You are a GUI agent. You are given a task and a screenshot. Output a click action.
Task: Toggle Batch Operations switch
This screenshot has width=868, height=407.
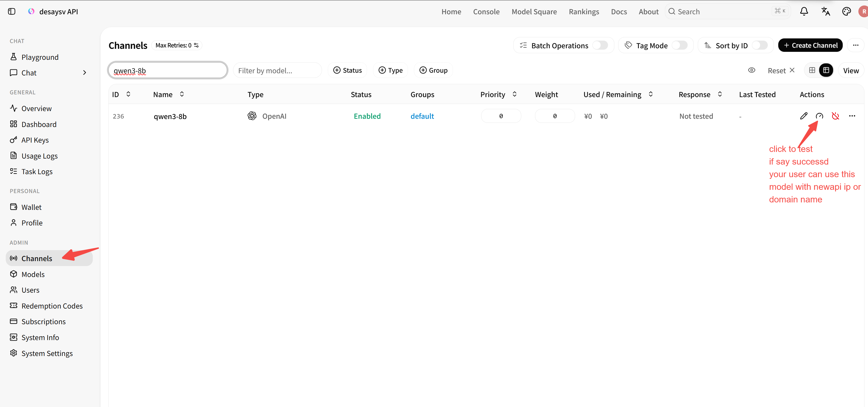[x=600, y=46]
